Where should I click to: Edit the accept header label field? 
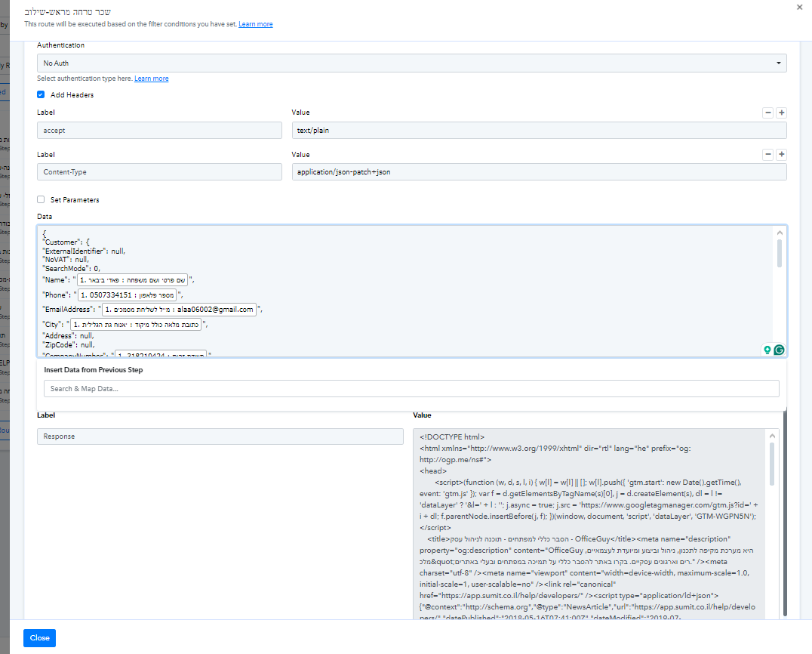pos(159,131)
